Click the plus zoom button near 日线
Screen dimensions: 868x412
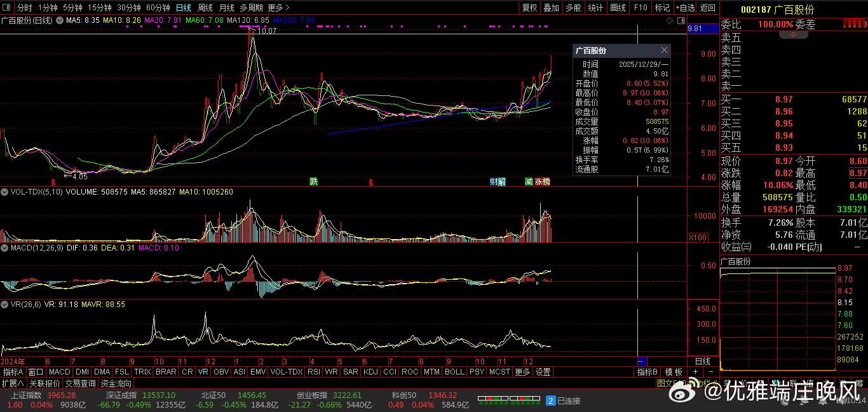click(x=695, y=371)
